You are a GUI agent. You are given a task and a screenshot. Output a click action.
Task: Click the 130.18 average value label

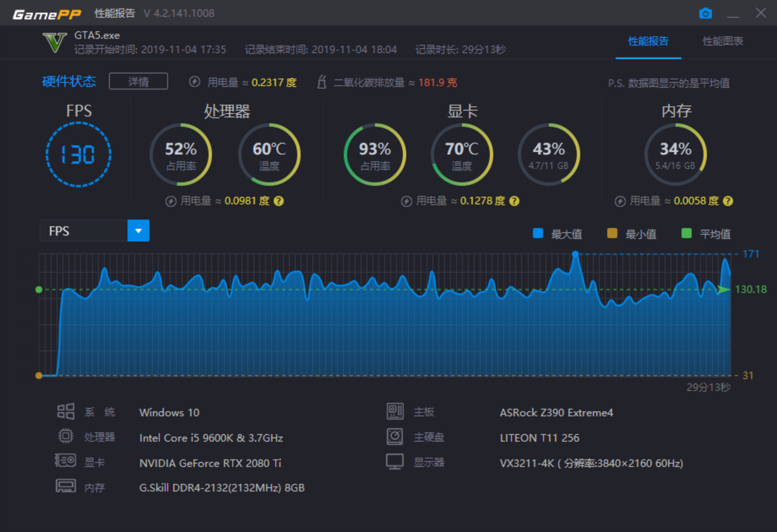pyautogui.click(x=751, y=289)
